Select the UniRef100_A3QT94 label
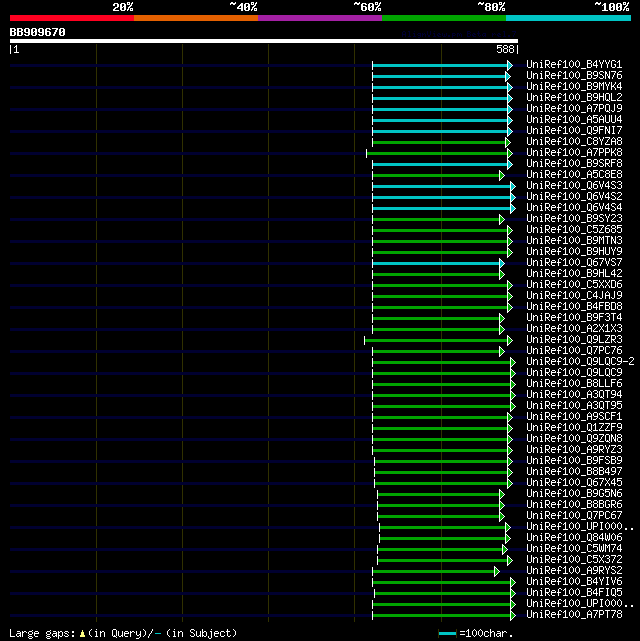The height and width of the screenshot is (641, 640). (574, 394)
